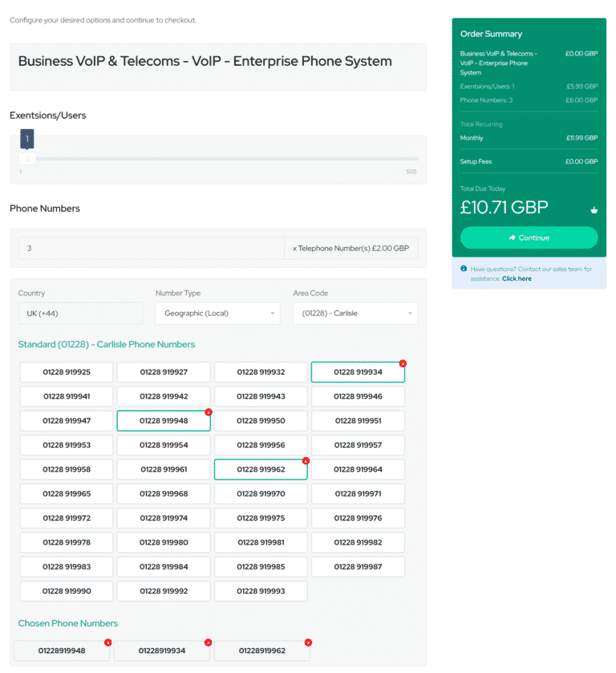Select number 01228 919941
The width and height of the screenshot is (616, 673).
pos(67,396)
